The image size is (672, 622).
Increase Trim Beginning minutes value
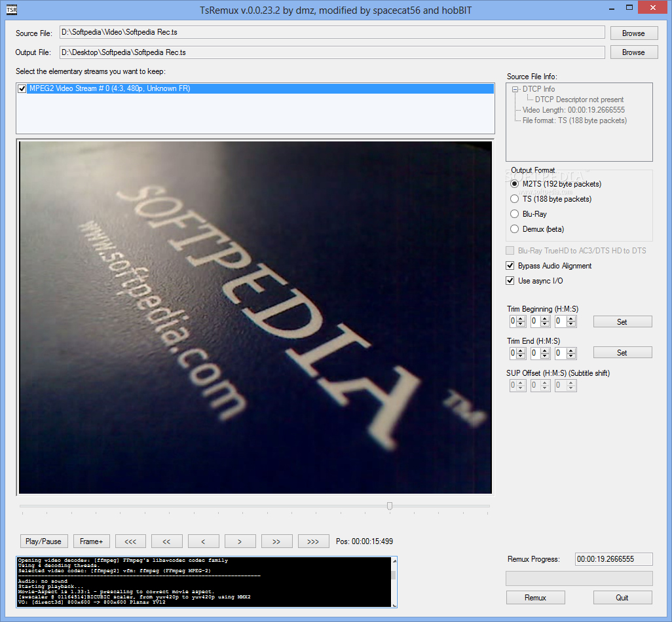click(x=545, y=319)
